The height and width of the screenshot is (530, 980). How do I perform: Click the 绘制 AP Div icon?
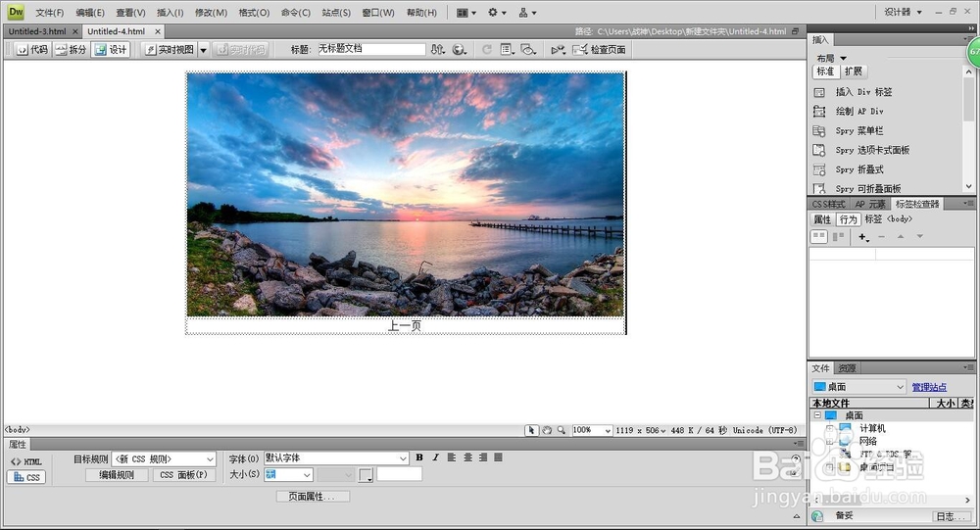[819, 112]
